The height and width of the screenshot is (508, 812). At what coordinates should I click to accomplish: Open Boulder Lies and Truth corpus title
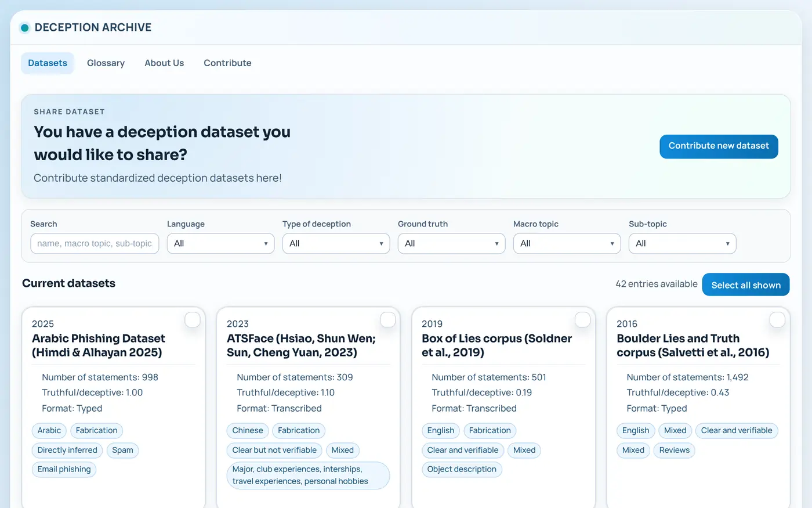point(693,345)
